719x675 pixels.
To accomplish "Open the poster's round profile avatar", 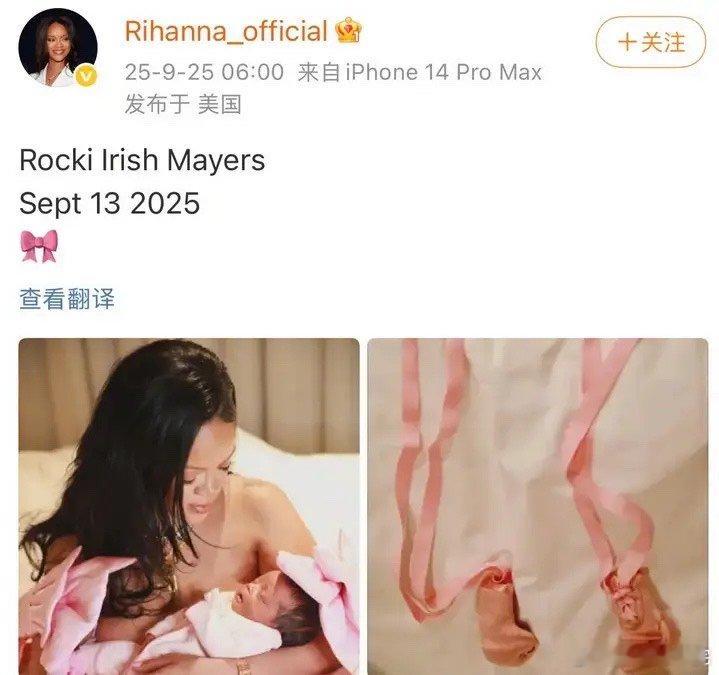I will [x=58, y=47].
